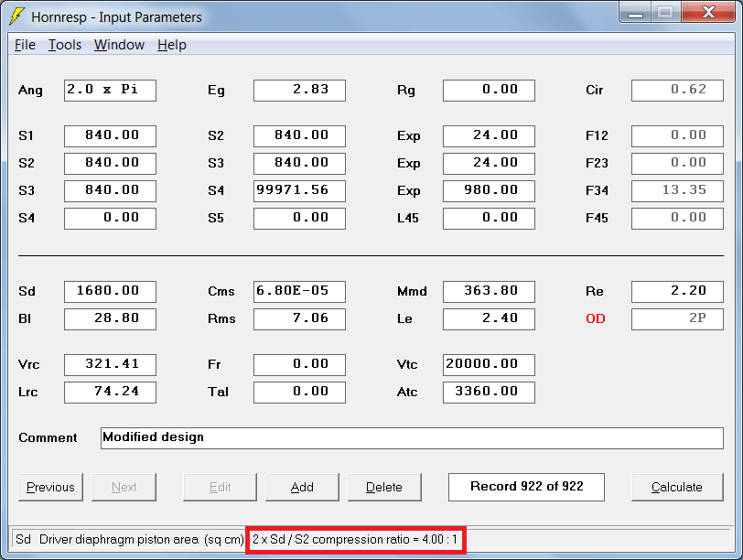Screen dimensions: 743x560
Task: Click the Tal input field
Action: [299, 393]
